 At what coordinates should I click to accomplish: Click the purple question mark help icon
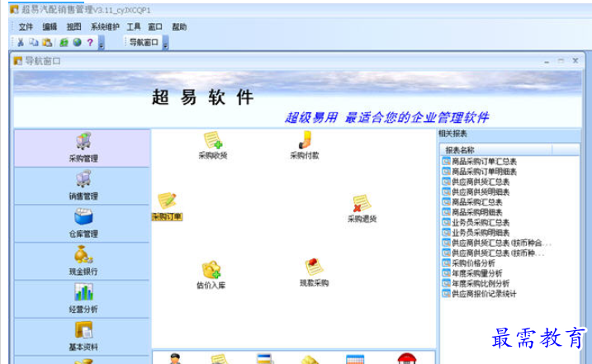pyautogui.click(x=89, y=43)
